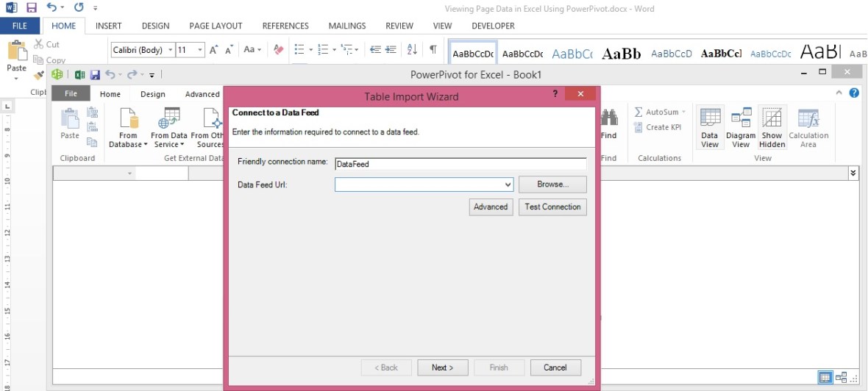The height and width of the screenshot is (391, 868).
Task: Click the Word Save icon in title bar
Action: [x=32, y=8]
